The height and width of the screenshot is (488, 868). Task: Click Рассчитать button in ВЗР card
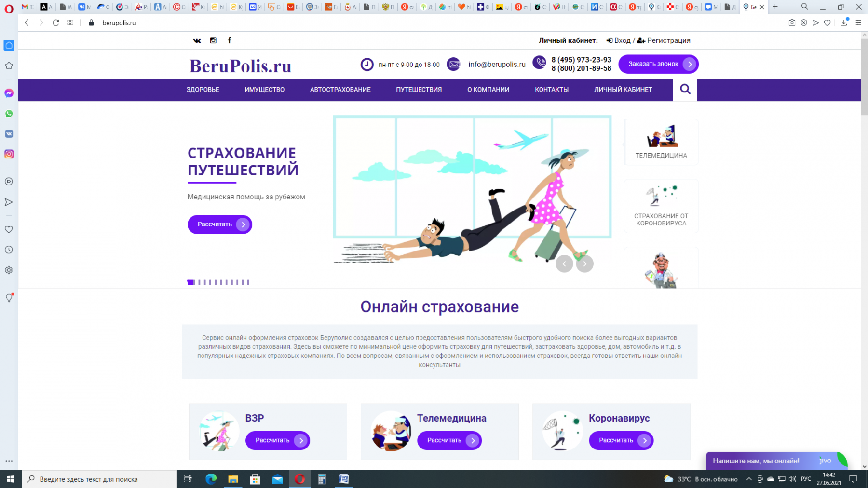tap(278, 440)
